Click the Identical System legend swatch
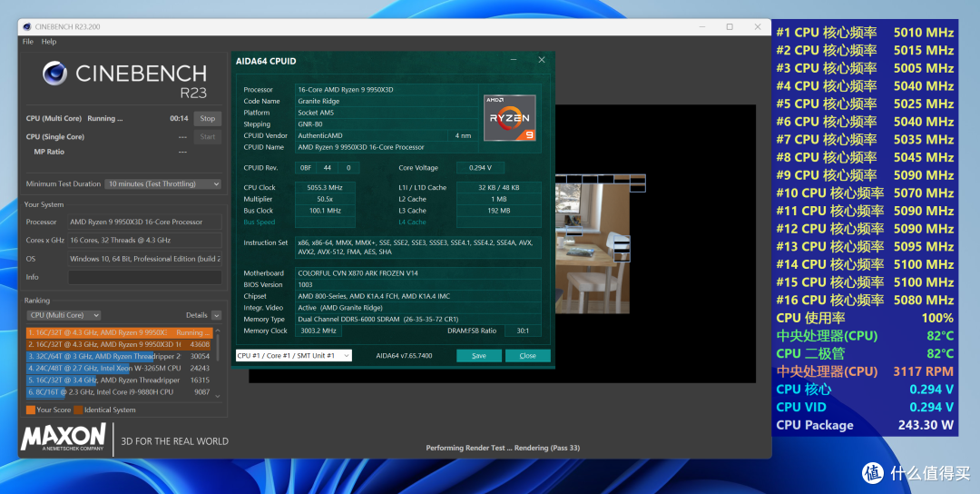Image resolution: width=980 pixels, height=494 pixels. (78, 410)
